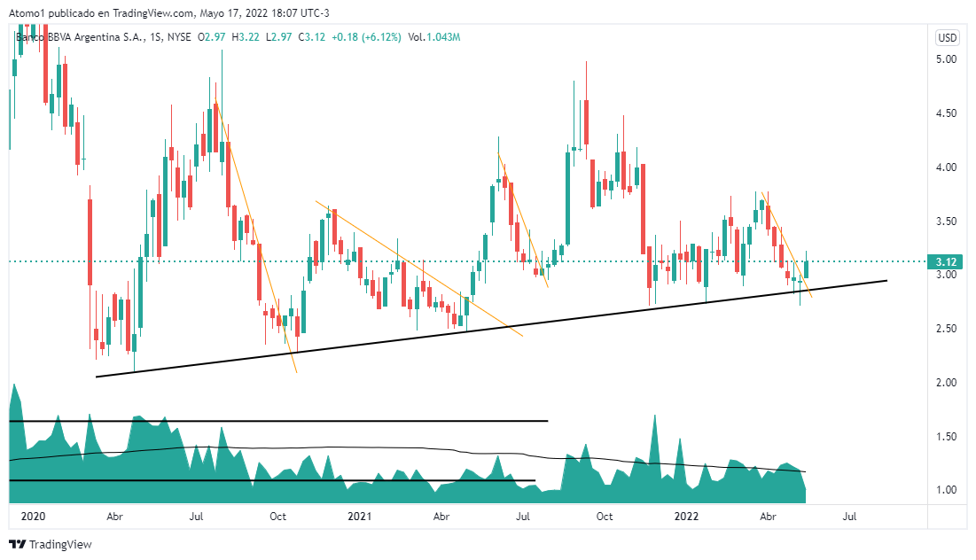Select the 2020 label on time axis
This screenshot has height=560, width=976.
tap(32, 515)
